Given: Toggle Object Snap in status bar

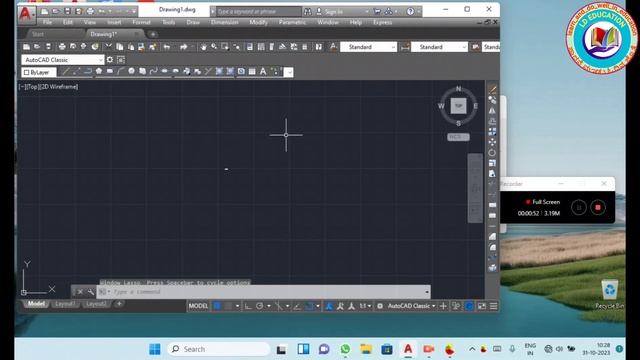Looking at the screenshot, I should [309, 306].
